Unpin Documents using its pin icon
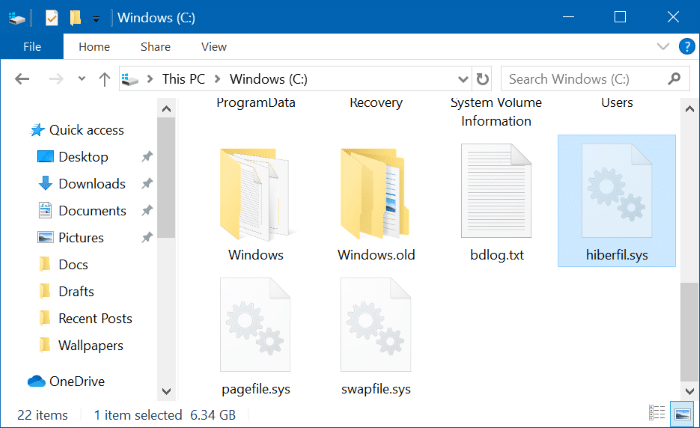The height and width of the screenshot is (428, 700). click(147, 210)
